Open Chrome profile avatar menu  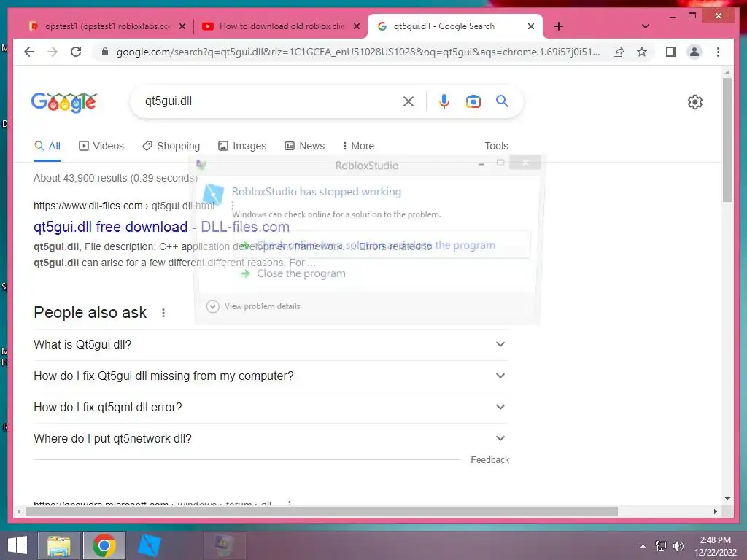[694, 52]
